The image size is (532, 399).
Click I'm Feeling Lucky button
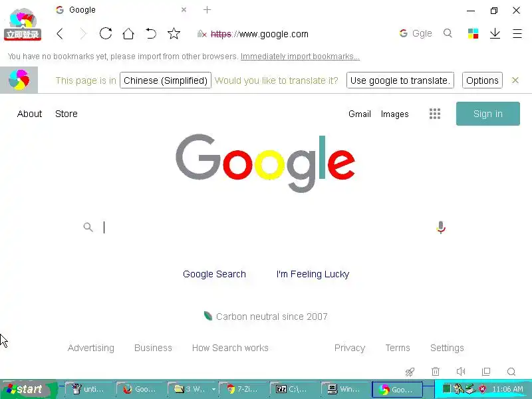pyautogui.click(x=313, y=274)
